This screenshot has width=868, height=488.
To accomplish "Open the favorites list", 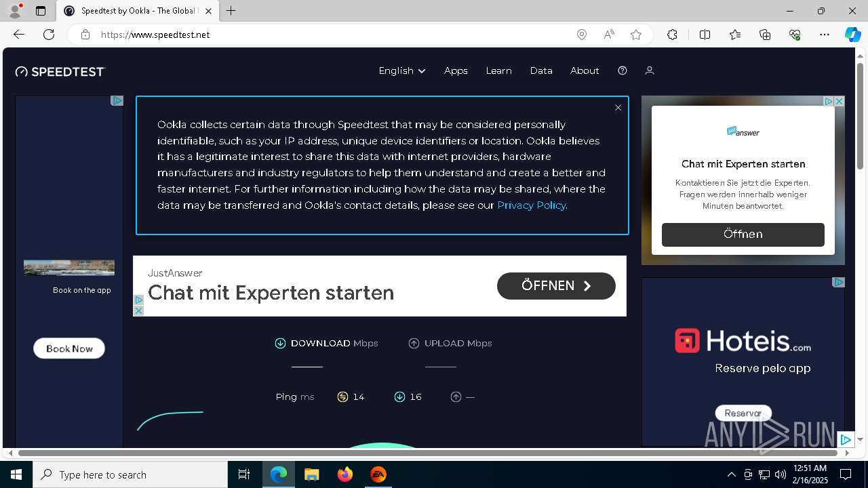I will [x=735, y=35].
